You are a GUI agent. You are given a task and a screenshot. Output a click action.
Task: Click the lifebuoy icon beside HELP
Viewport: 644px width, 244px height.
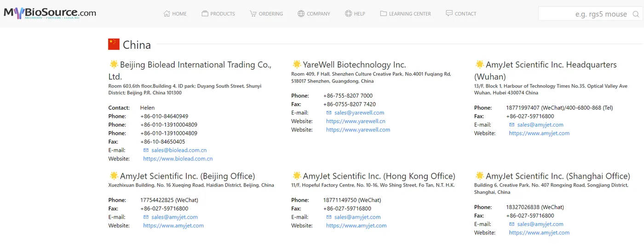(348, 13)
